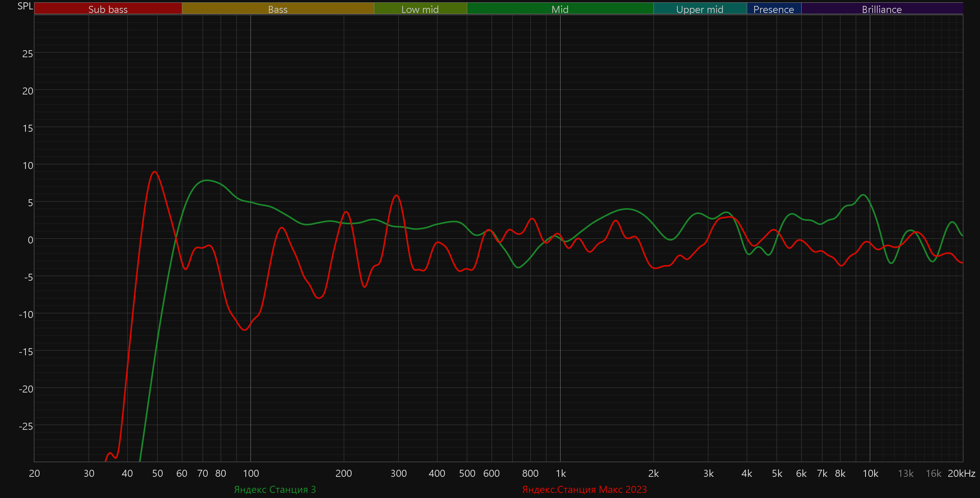Click the red curve dip near 100 Hz
Screen dimensions: 980x498
click(x=245, y=330)
